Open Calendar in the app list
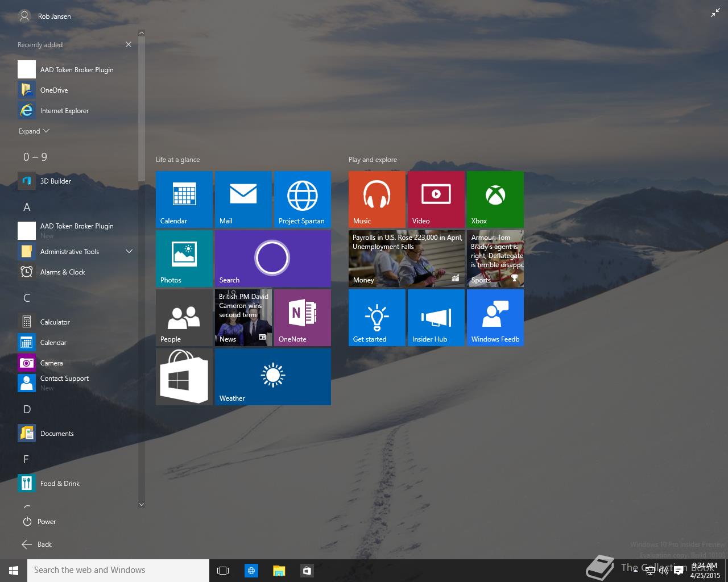Screen dimensions: 728x582 coord(77,343)
